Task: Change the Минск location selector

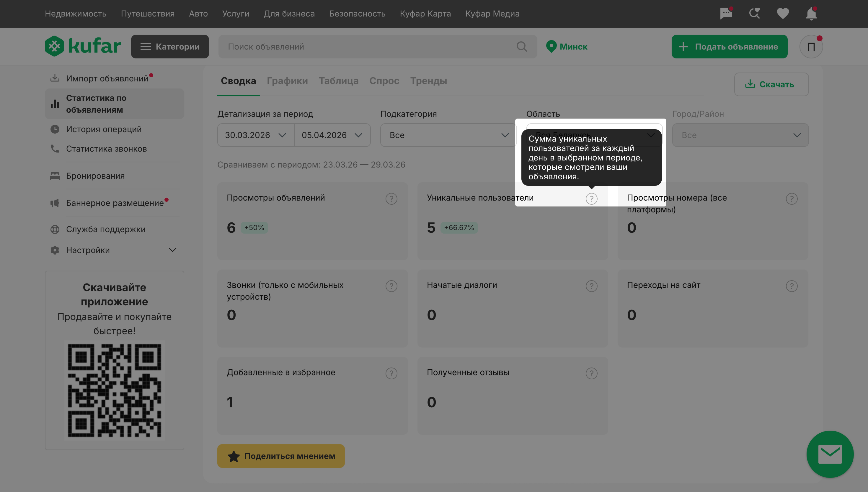Action: 567,47
